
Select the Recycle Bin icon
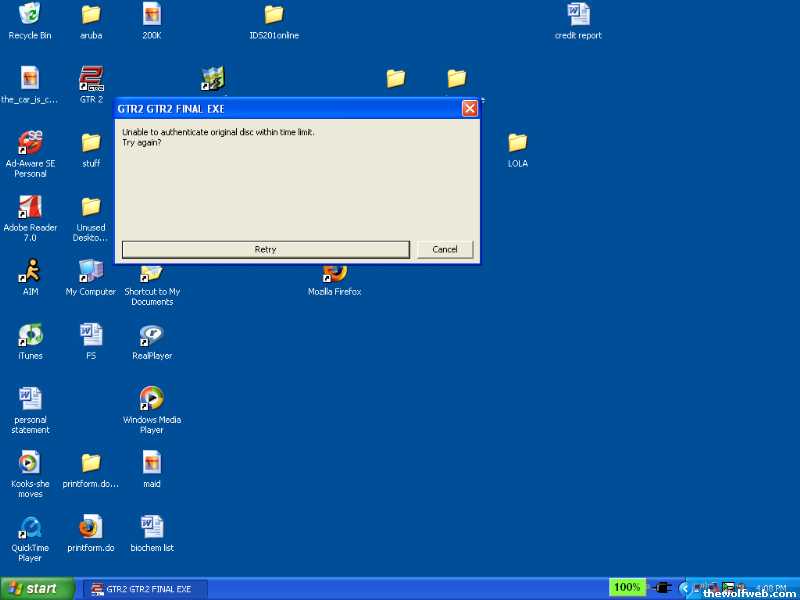pos(30,16)
